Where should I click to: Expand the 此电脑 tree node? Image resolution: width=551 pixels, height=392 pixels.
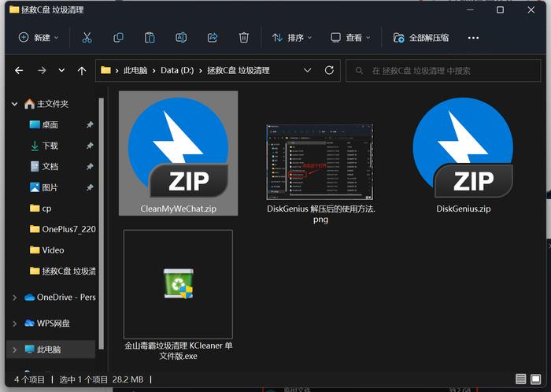click(14, 349)
